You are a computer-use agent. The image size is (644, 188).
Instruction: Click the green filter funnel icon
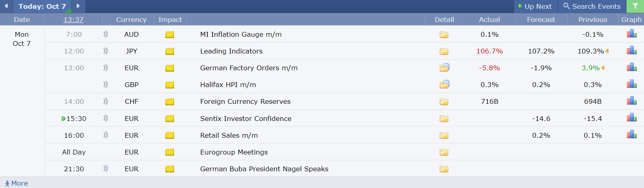click(635, 6)
